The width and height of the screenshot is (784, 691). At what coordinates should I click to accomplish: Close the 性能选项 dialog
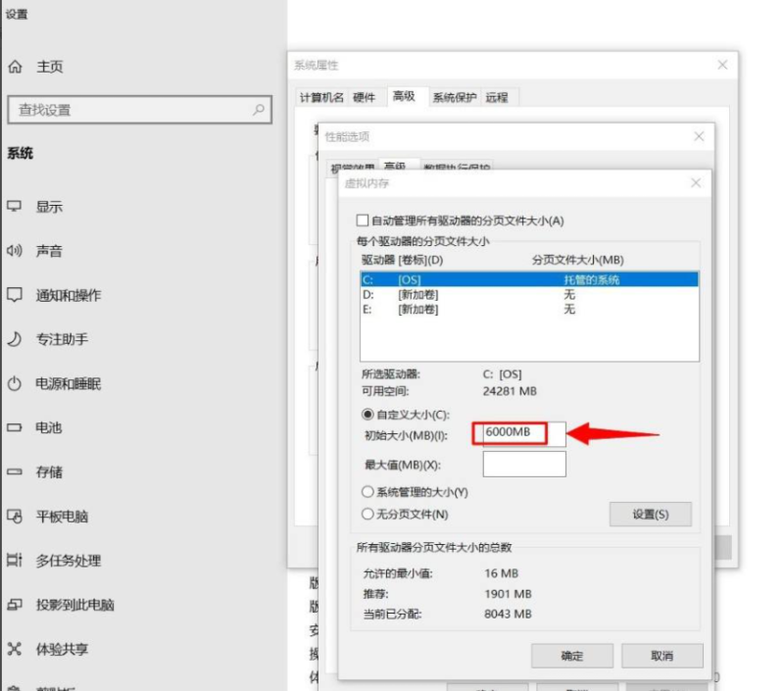[699, 136]
